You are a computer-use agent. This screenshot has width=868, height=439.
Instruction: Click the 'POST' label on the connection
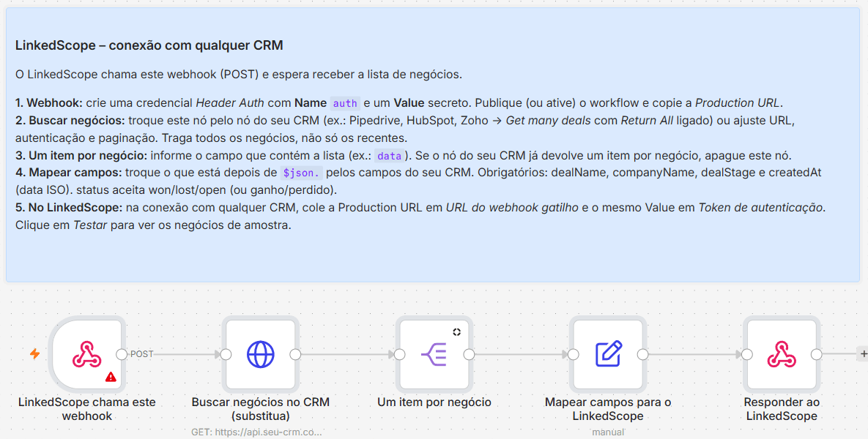(x=141, y=354)
